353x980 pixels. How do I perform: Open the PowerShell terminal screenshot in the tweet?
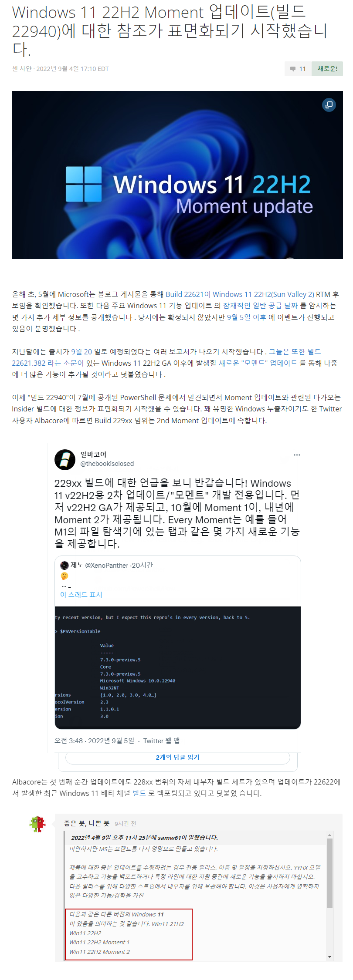[x=178, y=667]
